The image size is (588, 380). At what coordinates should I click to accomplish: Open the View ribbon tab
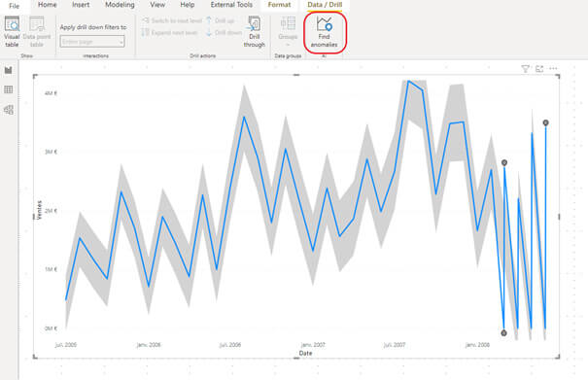[157, 5]
